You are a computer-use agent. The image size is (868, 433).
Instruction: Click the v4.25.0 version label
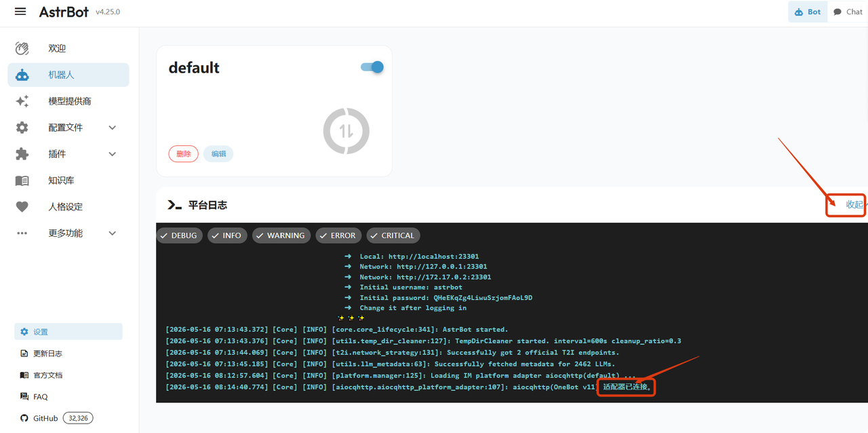tap(108, 12)
